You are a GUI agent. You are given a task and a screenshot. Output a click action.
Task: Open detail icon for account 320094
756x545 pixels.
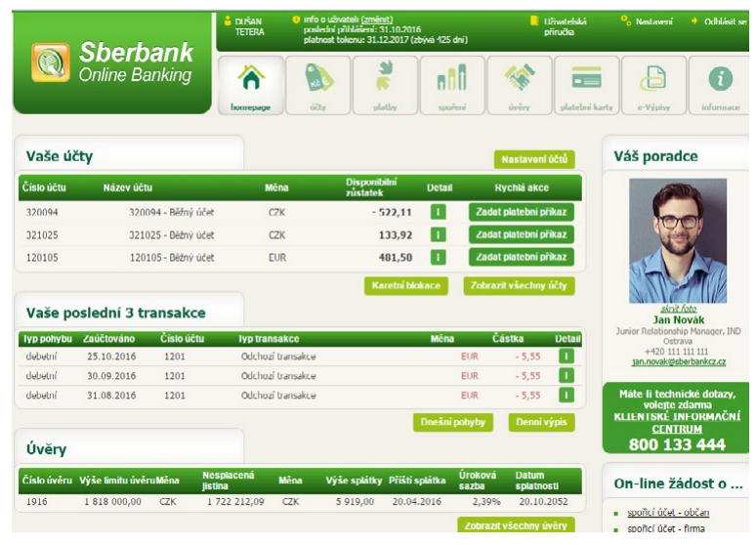(438, 212)
